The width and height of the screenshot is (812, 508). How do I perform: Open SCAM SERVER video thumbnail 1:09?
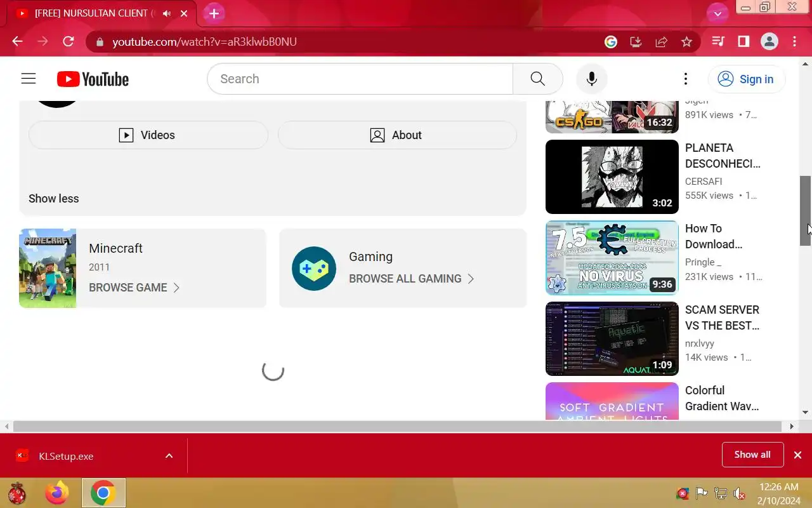612,338
